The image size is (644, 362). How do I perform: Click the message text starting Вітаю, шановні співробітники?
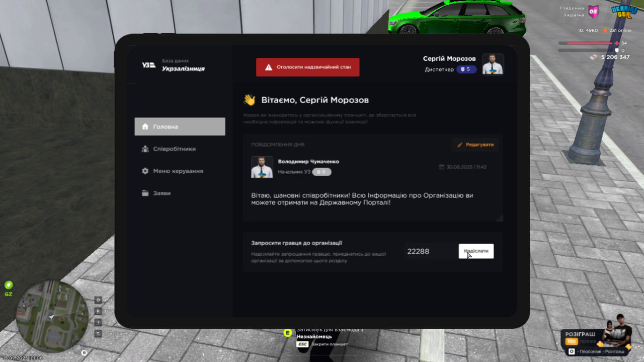tap(362, 198)
